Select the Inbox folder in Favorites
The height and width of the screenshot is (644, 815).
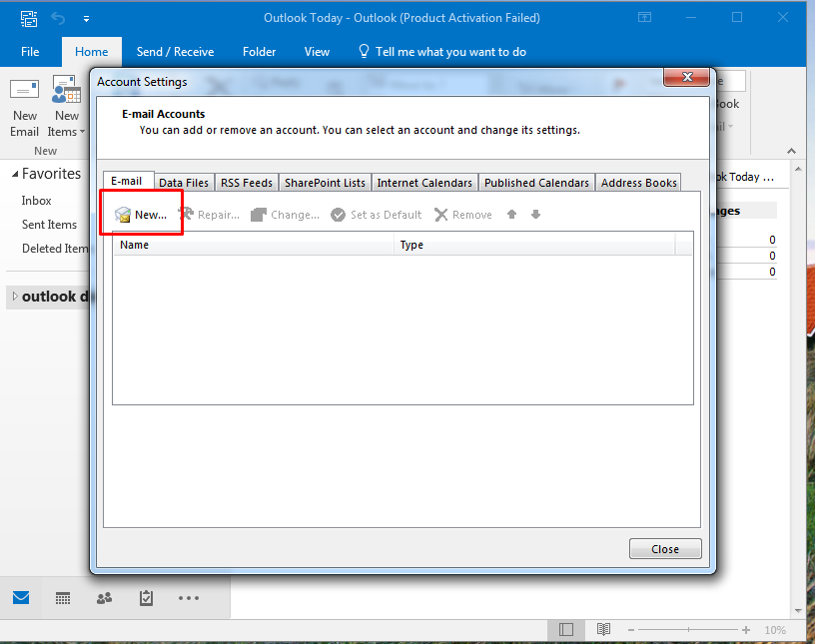point(36,200)
